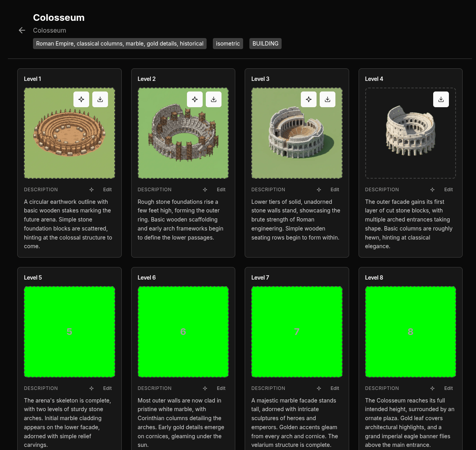Click the sparkle generate icon on Level 3 image
The height and width of the screenshot is (450, 476).
[309, 99]
